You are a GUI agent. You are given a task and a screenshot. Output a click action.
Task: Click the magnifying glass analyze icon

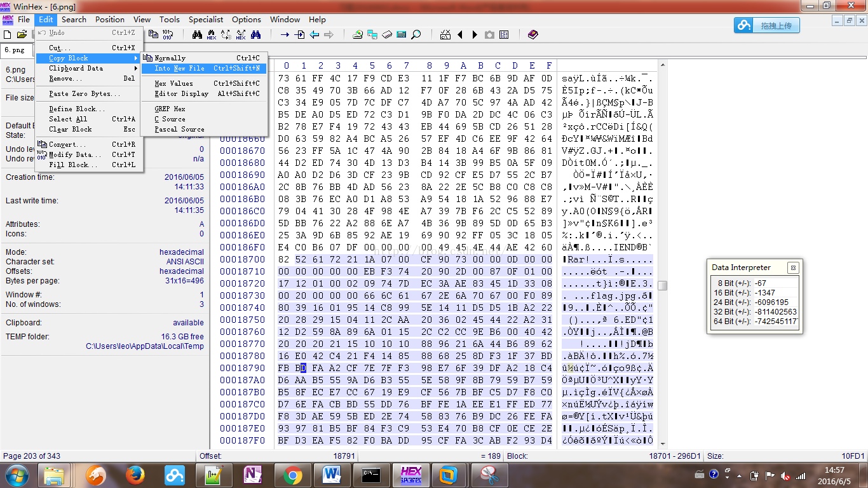[416, 34]
